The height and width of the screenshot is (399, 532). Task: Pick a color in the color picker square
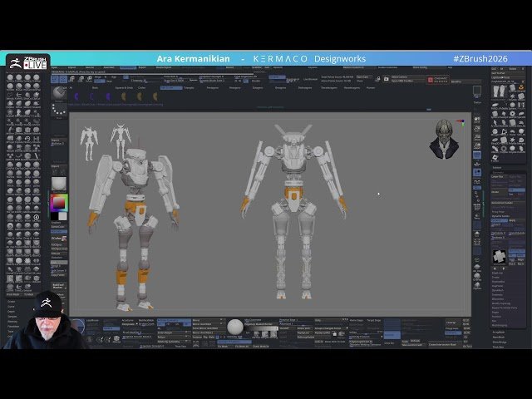pyautogui.click(x=59, y=203)
